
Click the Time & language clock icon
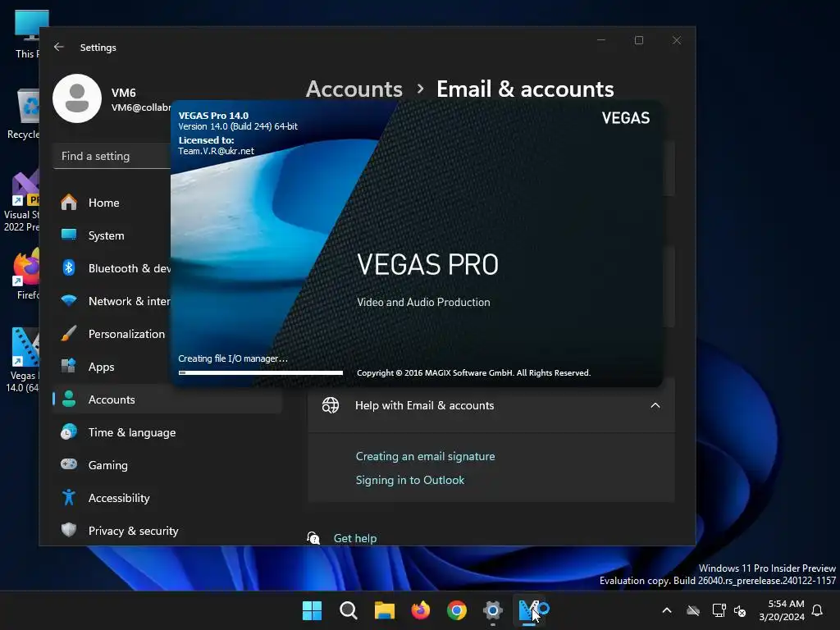pos(69,431)
